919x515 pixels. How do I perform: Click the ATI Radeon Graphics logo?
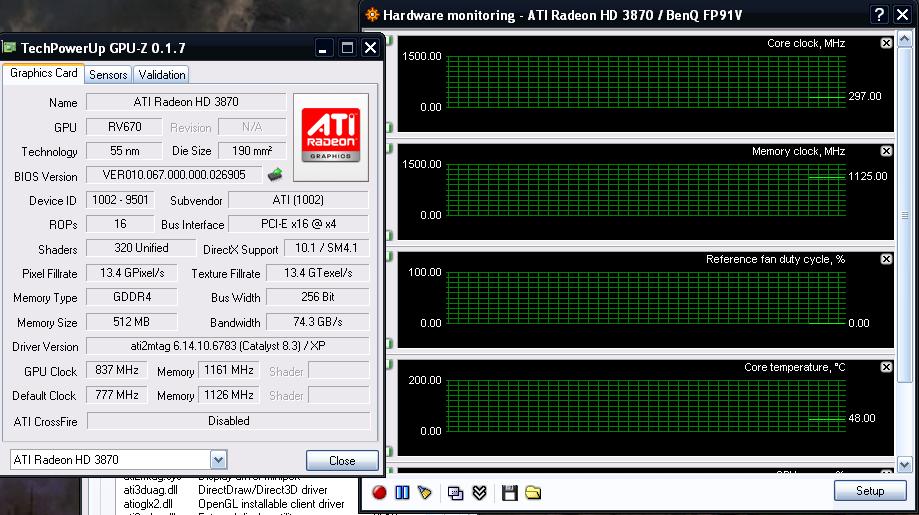click(331, 137)
